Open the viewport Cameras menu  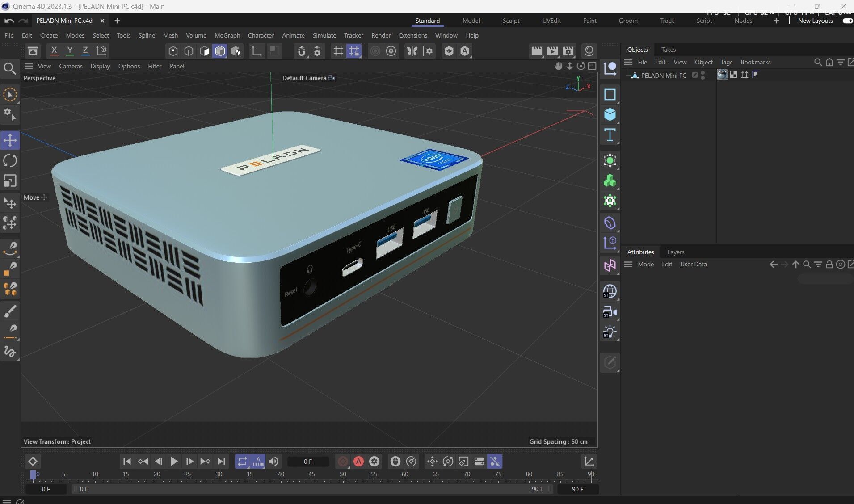[x=71, y=66]
